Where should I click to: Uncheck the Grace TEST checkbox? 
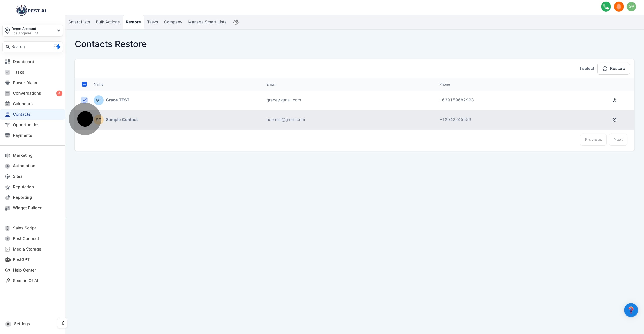[x=84, y=100]
